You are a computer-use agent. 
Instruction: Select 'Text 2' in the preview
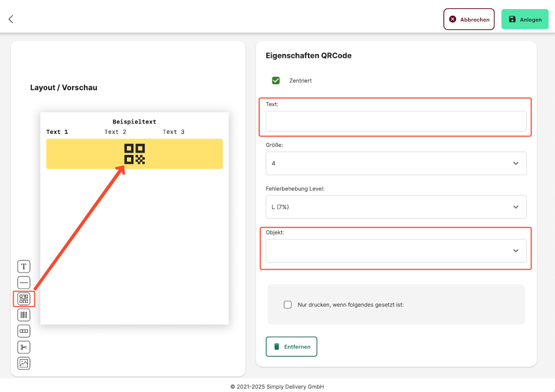click(x=115, y=132)
